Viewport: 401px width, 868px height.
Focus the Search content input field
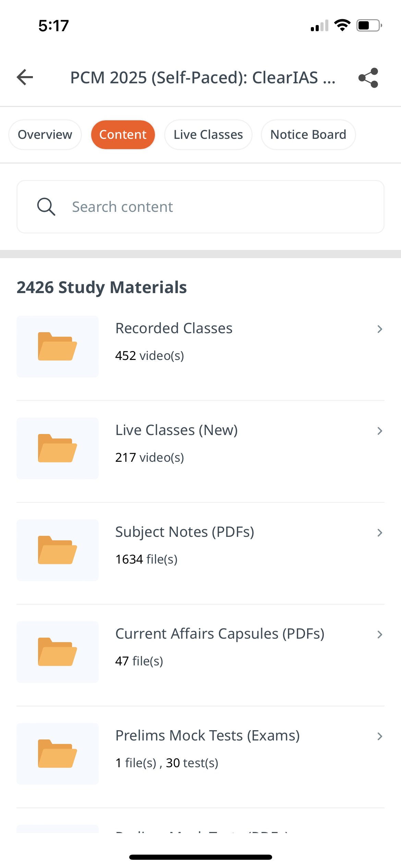[219, 207]
